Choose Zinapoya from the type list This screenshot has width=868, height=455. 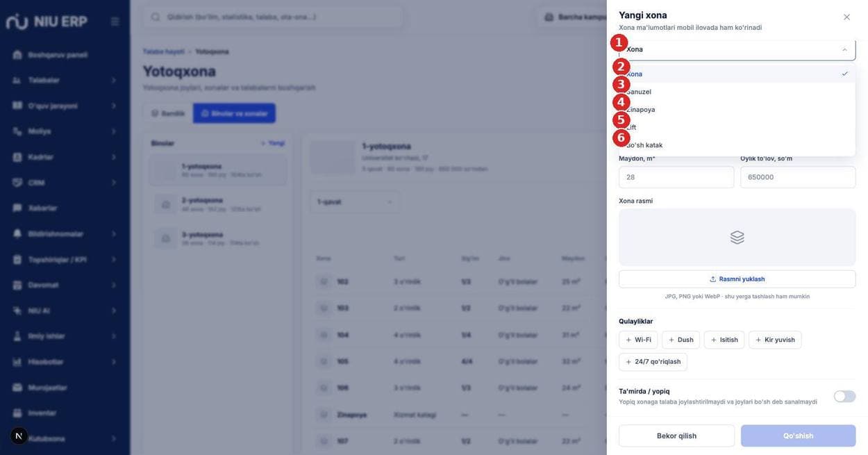pyautogui.click(x=737, y=110)
